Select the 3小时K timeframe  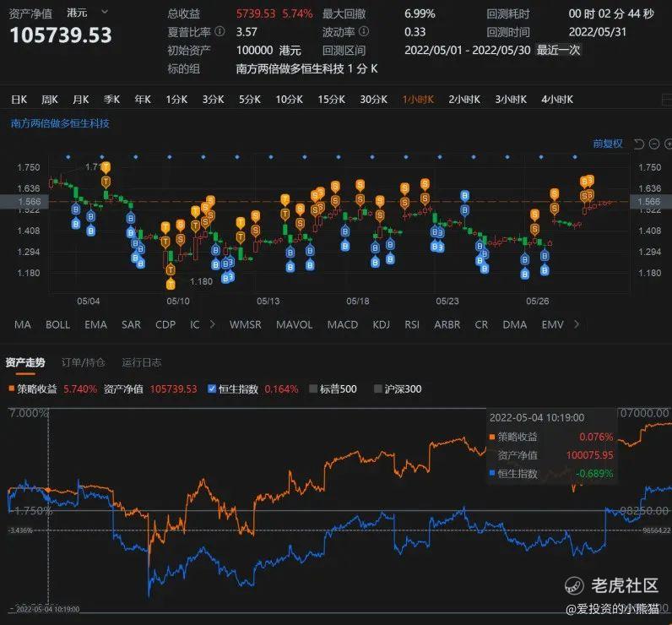point(511,100)
